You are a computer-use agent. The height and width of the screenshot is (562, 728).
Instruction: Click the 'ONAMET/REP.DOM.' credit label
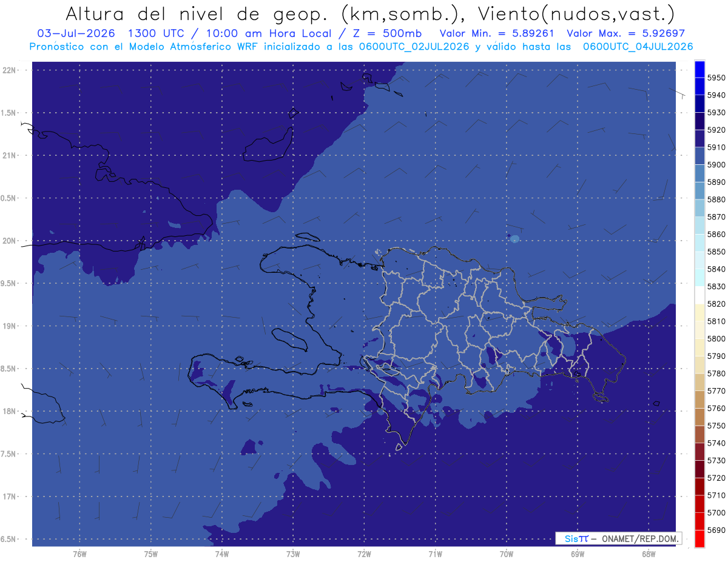coord(639,538)
